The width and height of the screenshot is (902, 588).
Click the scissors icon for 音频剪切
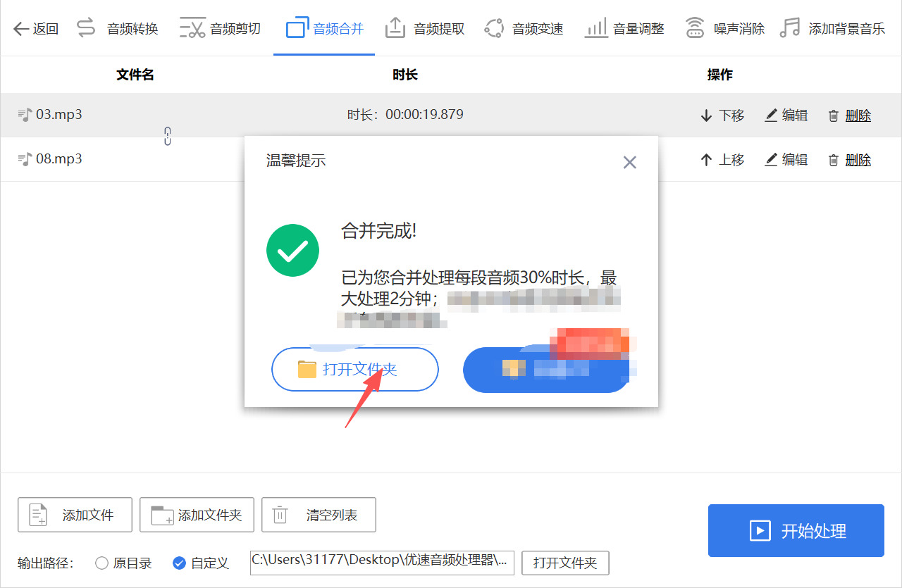[192, 28]
